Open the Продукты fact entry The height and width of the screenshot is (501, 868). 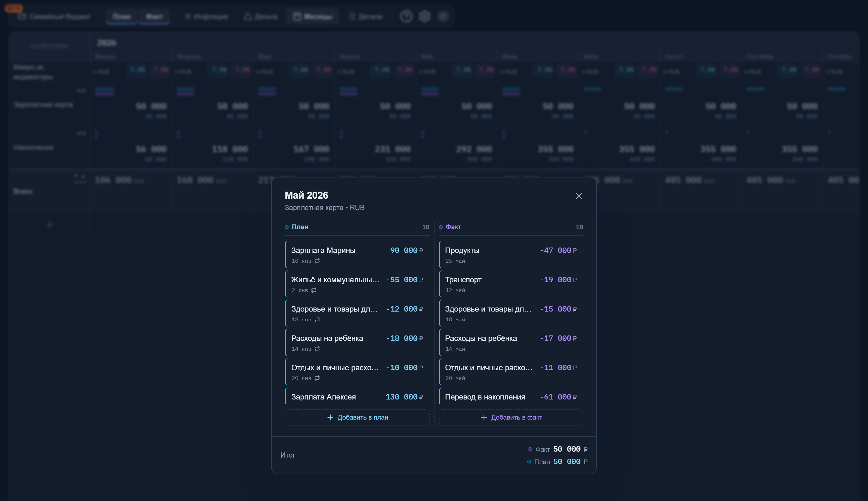coord(511,255)
